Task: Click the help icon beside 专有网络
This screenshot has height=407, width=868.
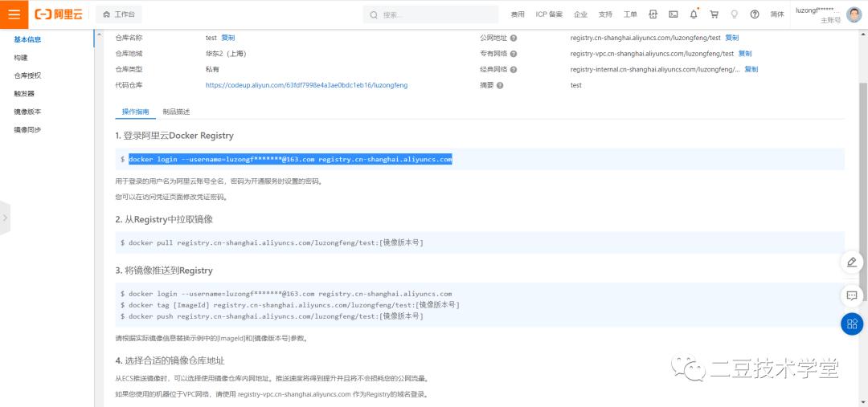Action: (x=514, y=54)
